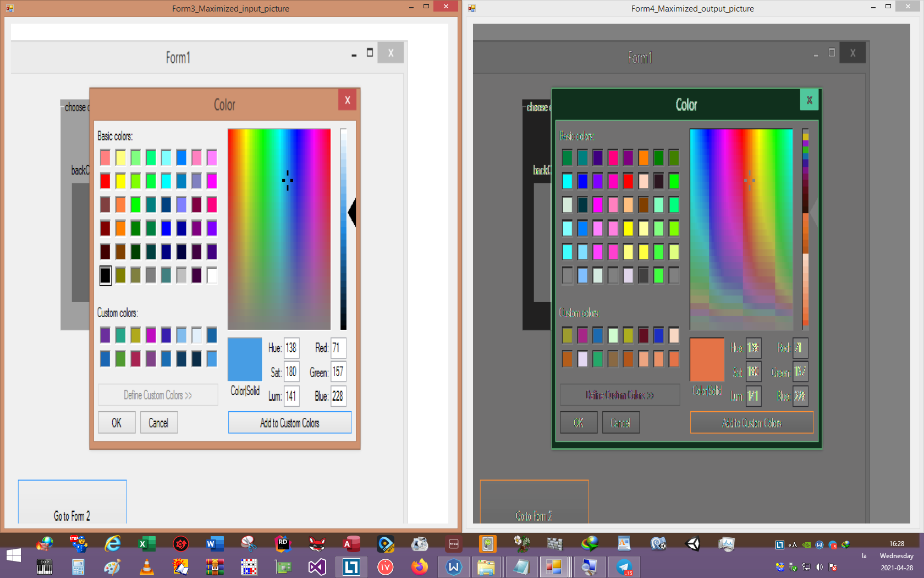Open the red fox app icon
The height and width of the screenshot is (578, 924).
(x=317, y=544)
